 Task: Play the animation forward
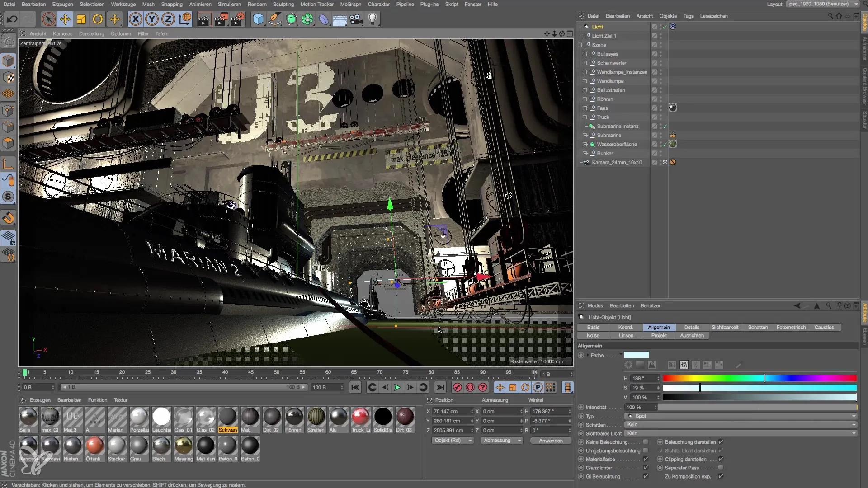click(x=397, y=387)
